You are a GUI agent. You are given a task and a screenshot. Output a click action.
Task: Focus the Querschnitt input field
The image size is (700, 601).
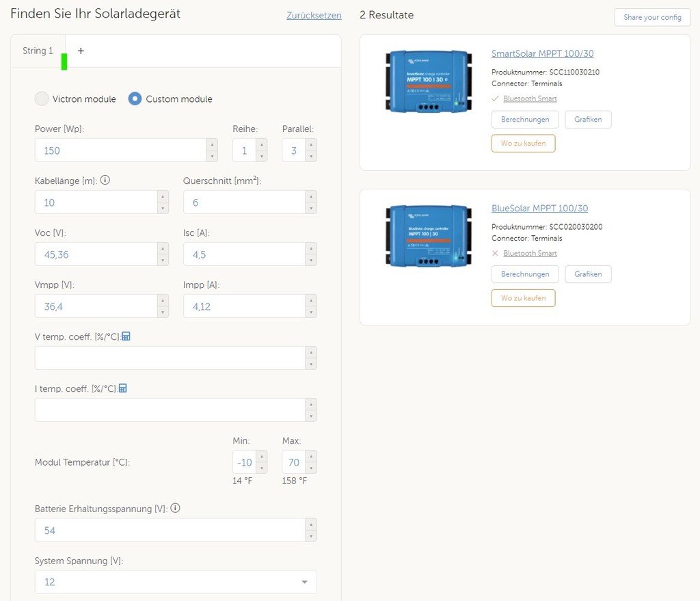[244, 202]
